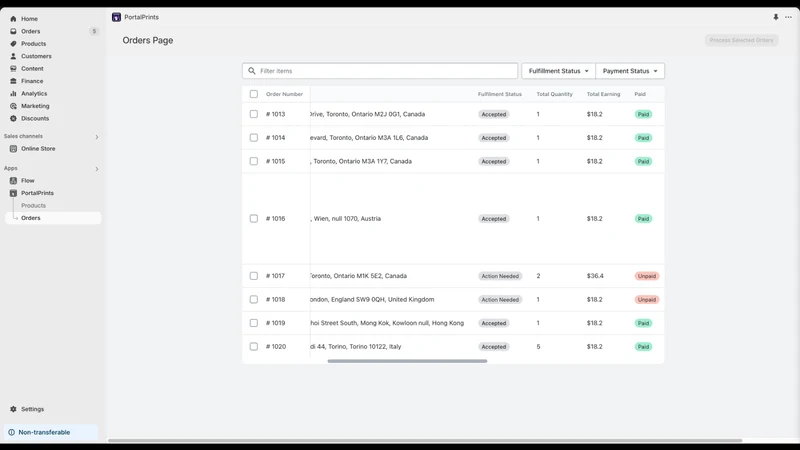
Task: Click Process Selected Orders button
Action: pos(741,40)
